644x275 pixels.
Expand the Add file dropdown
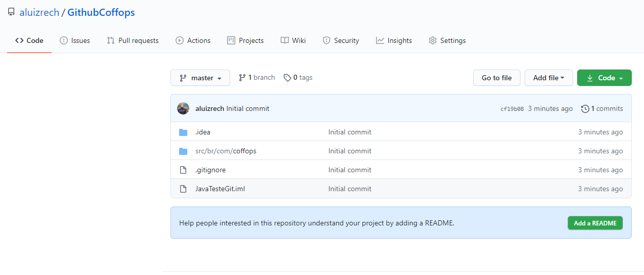(x=549, y=78)
